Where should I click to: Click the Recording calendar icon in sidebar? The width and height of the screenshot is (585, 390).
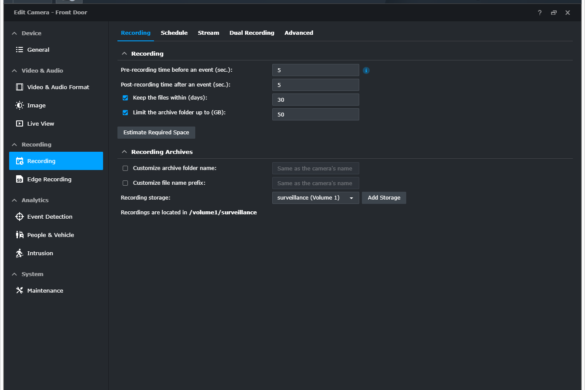click(19, 161)
